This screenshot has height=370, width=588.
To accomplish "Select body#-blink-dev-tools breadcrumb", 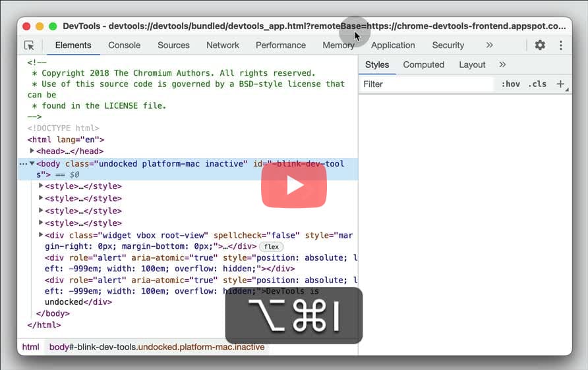I will pos(157,347).
